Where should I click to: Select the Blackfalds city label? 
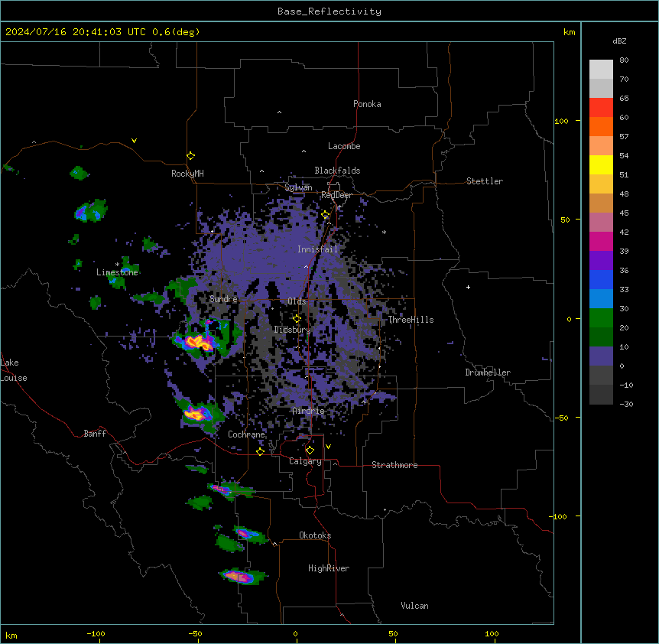337,171
